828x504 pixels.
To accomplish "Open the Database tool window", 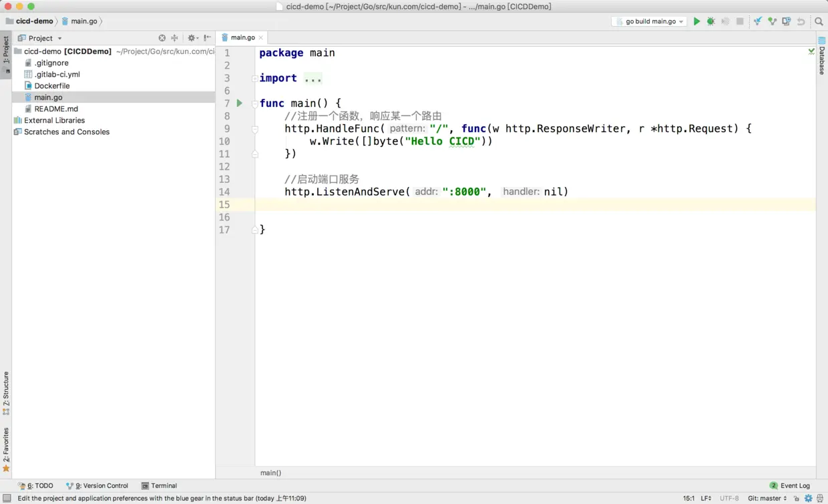I will (822, 55).
